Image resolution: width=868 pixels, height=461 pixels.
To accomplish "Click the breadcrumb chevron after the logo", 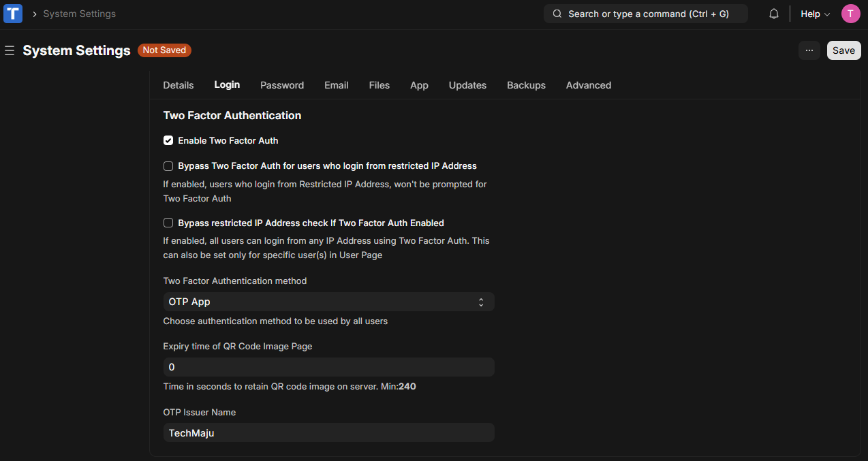I will (33, 13).
